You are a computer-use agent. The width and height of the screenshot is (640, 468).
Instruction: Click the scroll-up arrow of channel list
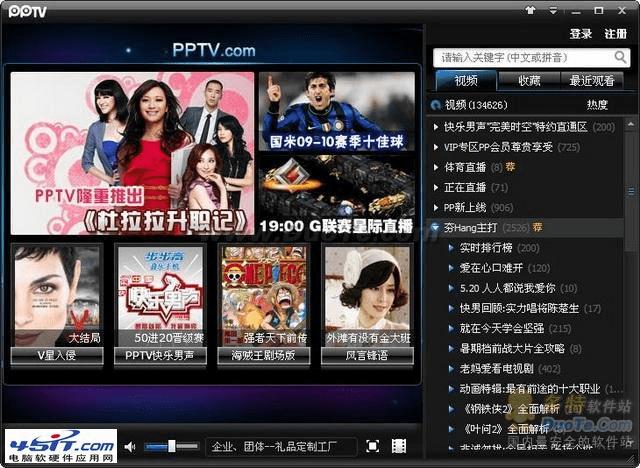pyautogui.click(x=631, y=124)
